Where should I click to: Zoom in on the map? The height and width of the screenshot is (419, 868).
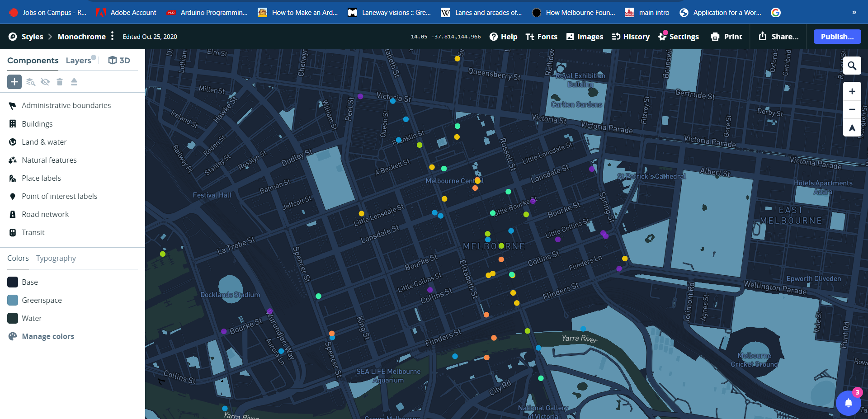[852, 91]
